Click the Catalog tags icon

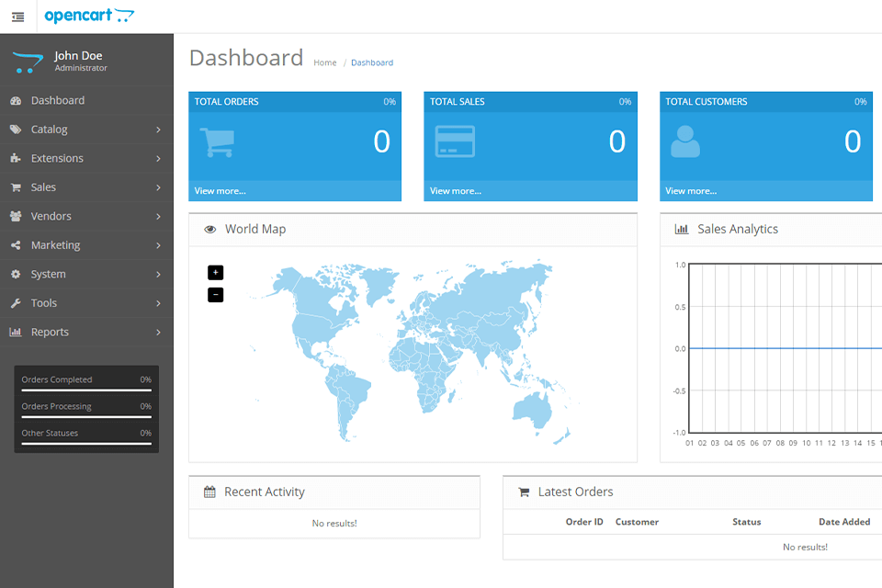16,130
